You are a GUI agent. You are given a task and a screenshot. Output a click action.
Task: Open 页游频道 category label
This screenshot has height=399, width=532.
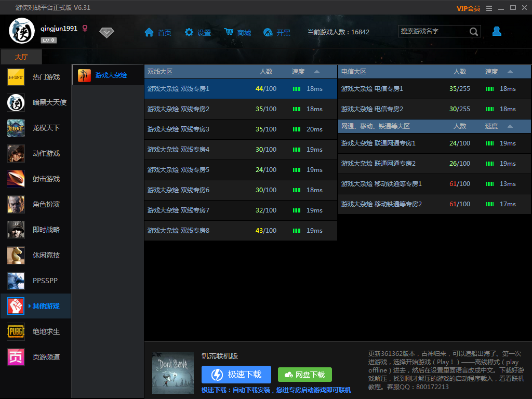click(x=46, y=357)
